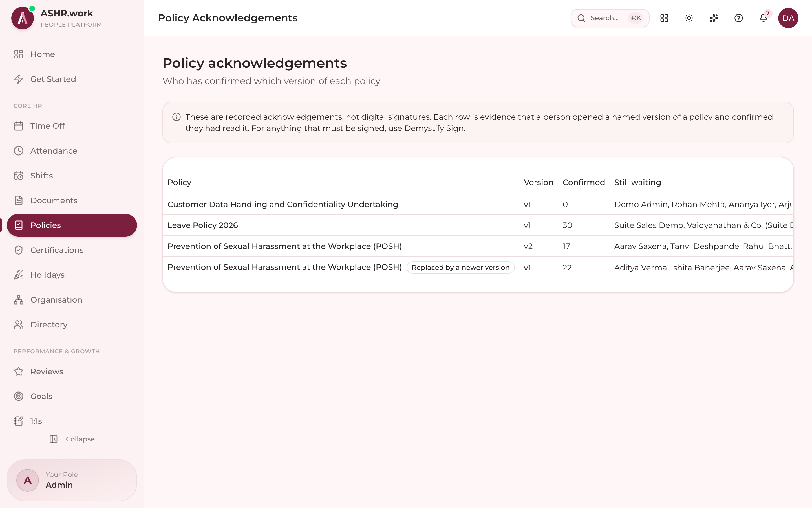
Task: Select the Leave Policy 2026 row
Action: click(478, 225)
